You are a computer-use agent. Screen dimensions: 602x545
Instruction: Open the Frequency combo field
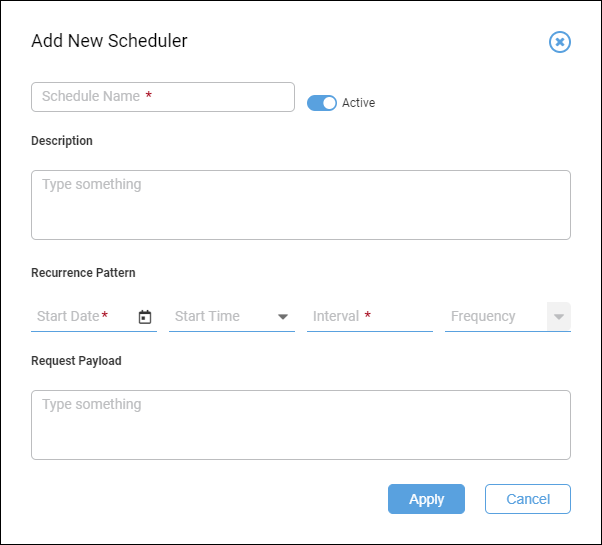point(508,317)
